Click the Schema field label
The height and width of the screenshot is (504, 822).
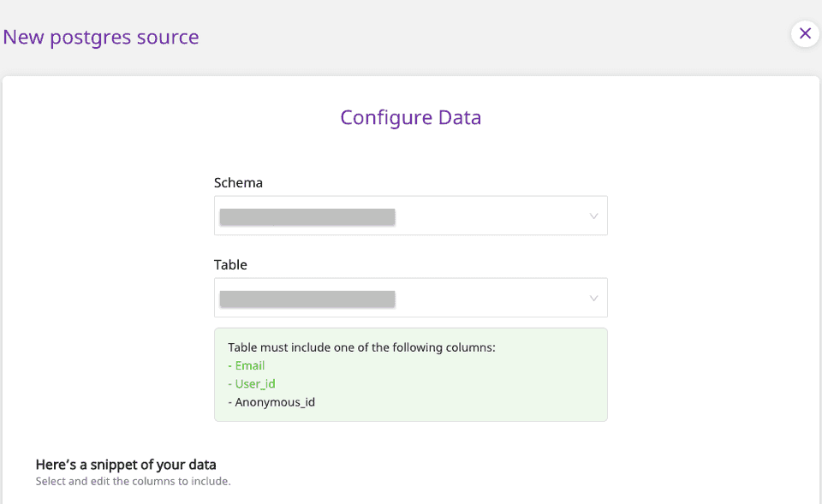[x=238, y=182]
